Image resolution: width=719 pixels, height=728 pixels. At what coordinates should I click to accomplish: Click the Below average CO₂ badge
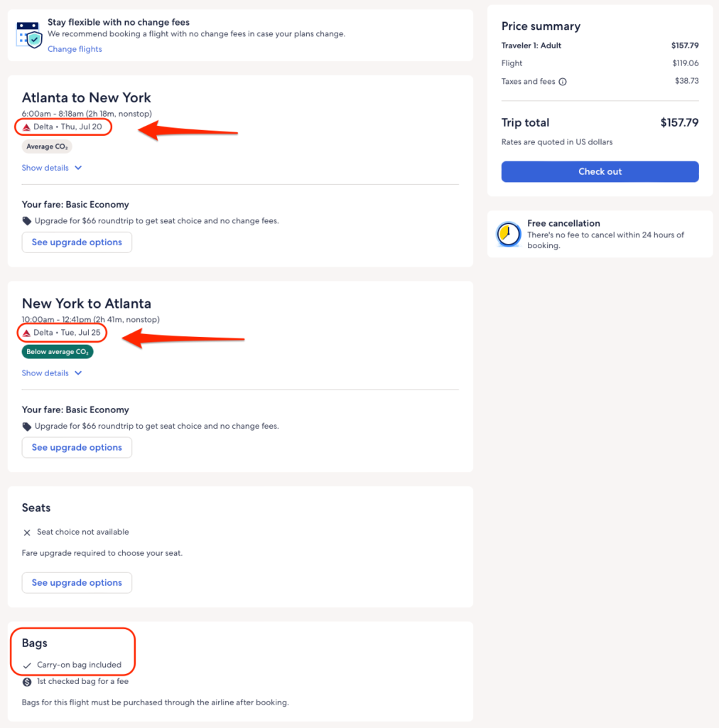tap(58, 352)
